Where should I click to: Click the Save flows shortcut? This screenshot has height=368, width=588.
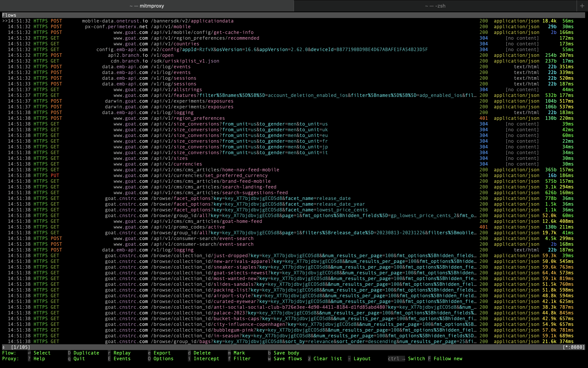(x=285, y=359)
